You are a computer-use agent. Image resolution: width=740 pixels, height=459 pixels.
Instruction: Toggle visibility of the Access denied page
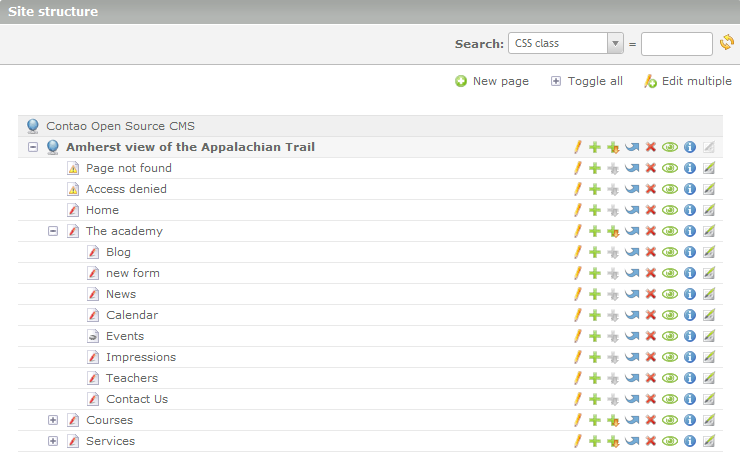670,189
